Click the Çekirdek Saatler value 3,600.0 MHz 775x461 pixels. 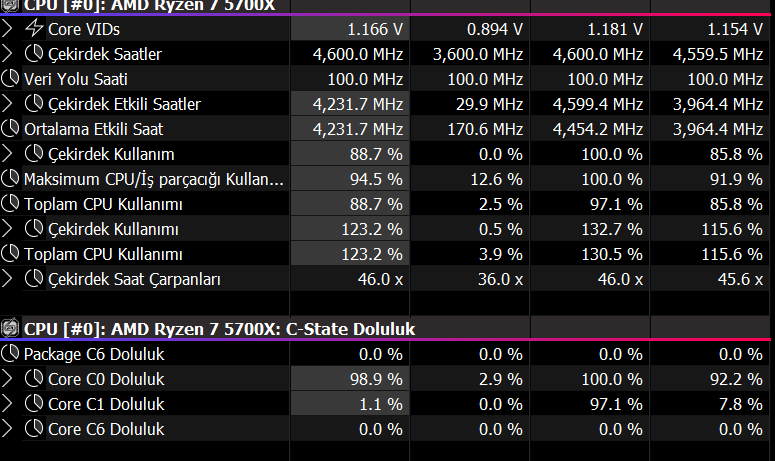(478, 54)
